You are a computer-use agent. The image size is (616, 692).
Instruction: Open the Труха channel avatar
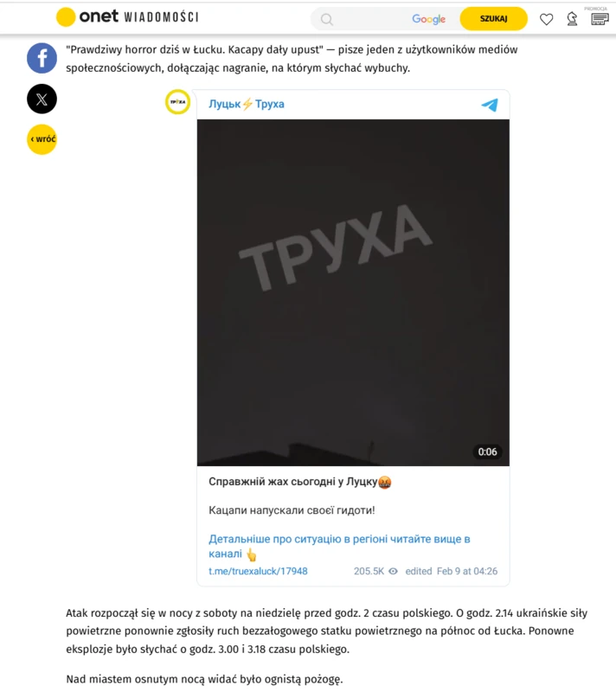click(x=177, y=102)
